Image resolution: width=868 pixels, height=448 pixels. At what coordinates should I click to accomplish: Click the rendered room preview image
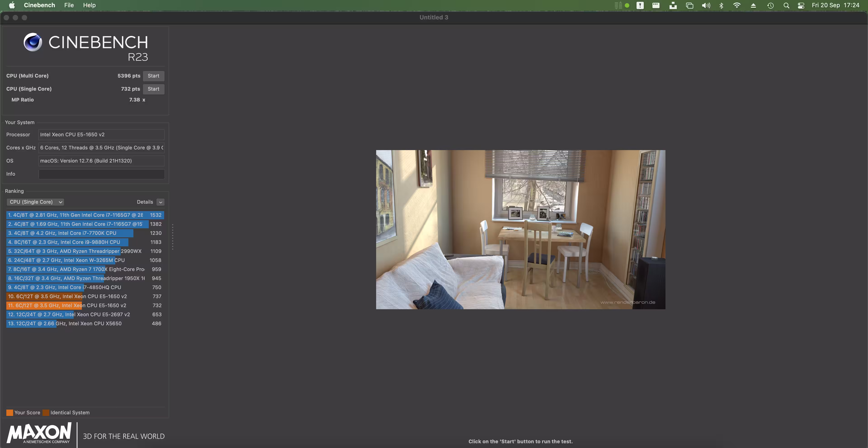coord(520,229)
